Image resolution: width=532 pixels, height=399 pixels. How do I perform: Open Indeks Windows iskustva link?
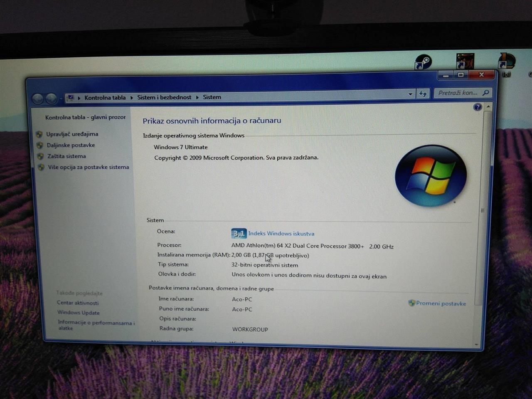[281, 234]
